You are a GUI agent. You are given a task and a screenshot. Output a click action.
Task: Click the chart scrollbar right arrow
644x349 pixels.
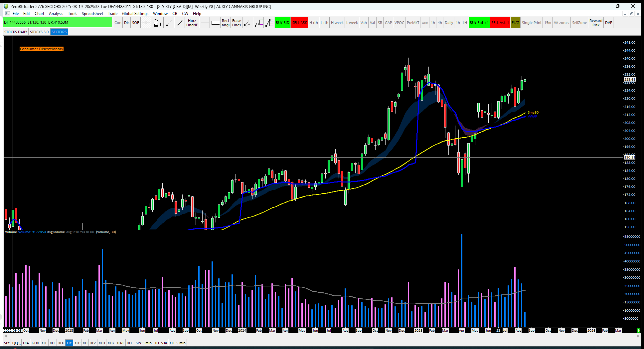pyautogui.click(x=638, y=336)
